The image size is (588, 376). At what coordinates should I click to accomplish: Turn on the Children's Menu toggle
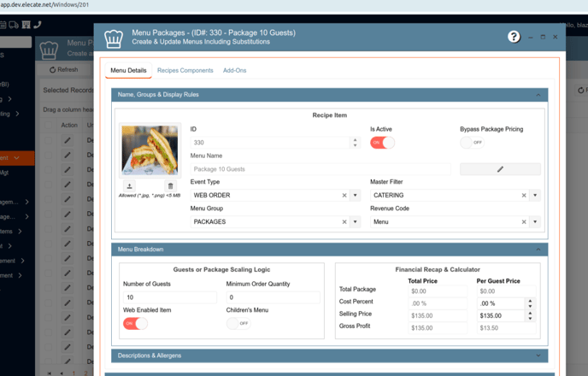[x=238, y=323]
